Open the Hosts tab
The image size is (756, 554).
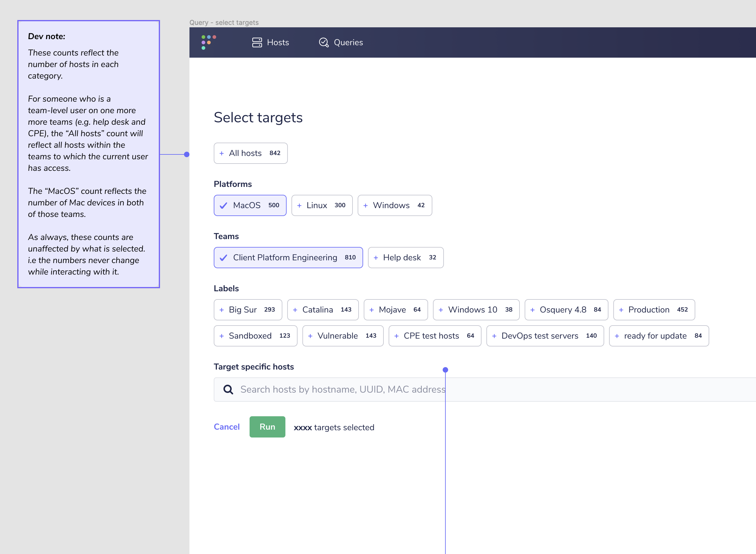click(271, 42)
